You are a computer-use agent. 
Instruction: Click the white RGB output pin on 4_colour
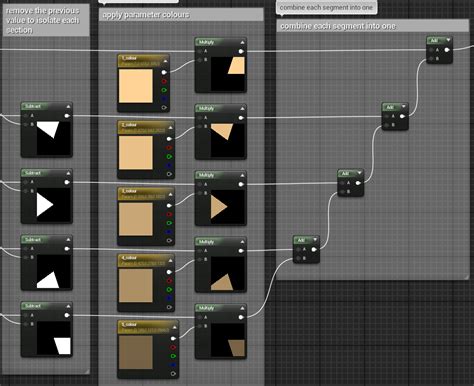pos(169,272)
